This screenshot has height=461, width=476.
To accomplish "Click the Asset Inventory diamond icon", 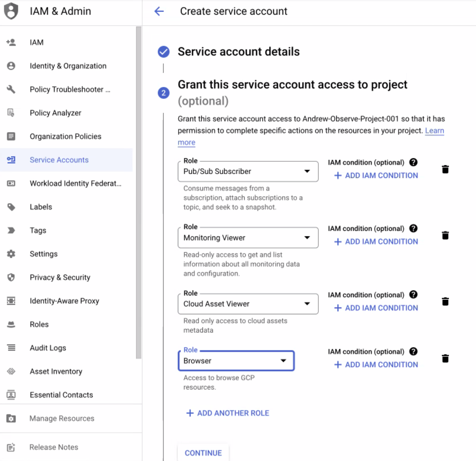I will [11, 371].
